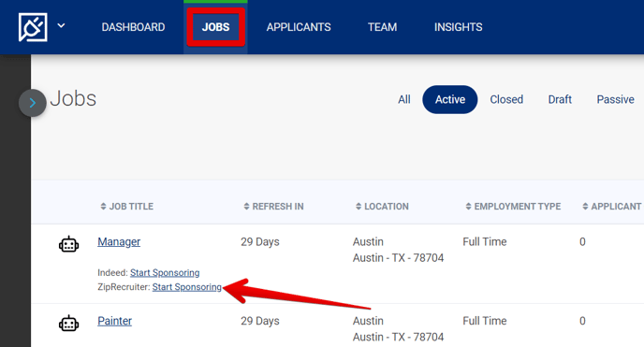Open the Manager job link
Image resolution: width=644 pixels, height=347 pixels.
click(x=119, y=241)
